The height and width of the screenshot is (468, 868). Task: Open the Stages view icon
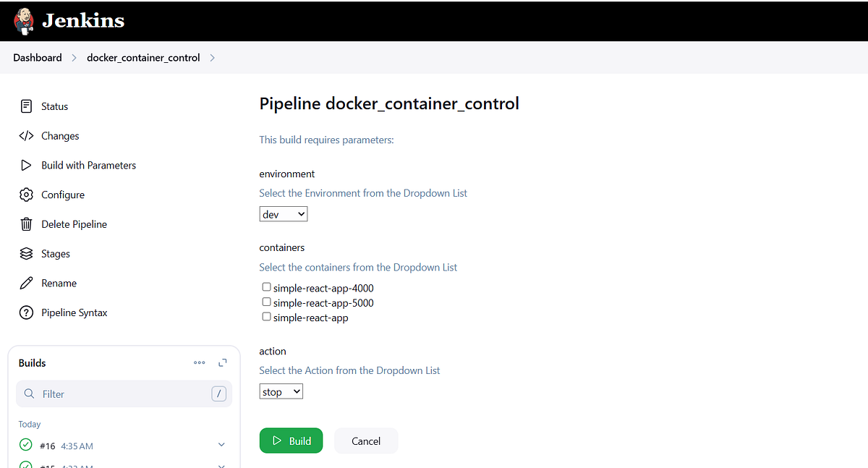(x=25, y=254)
